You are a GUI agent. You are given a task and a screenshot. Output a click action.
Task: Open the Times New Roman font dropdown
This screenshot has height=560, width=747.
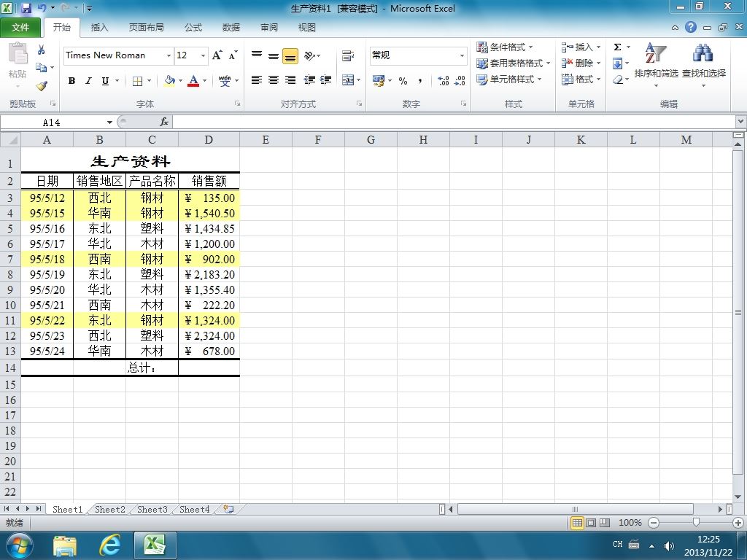click(169, 55)
